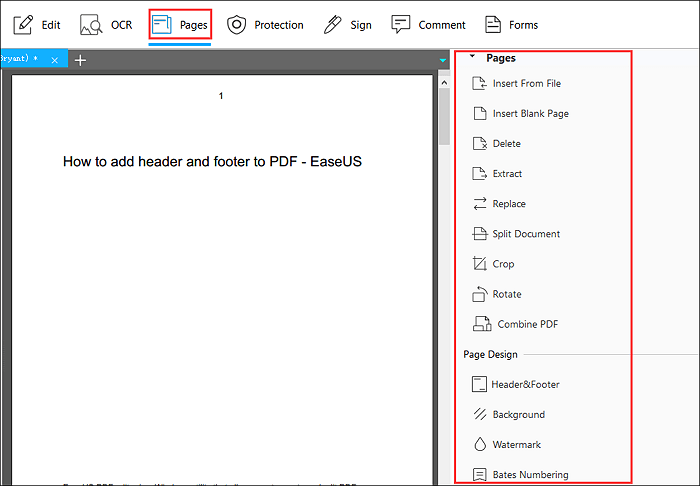Select the Header&Footer label
The height and width of the screenshot is (486, 700).
click(525, 385)
